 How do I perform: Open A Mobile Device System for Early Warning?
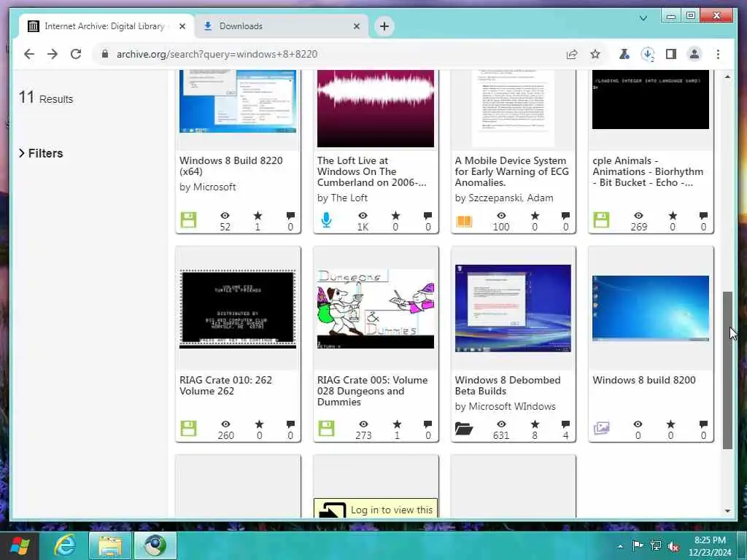pos(511,171)
